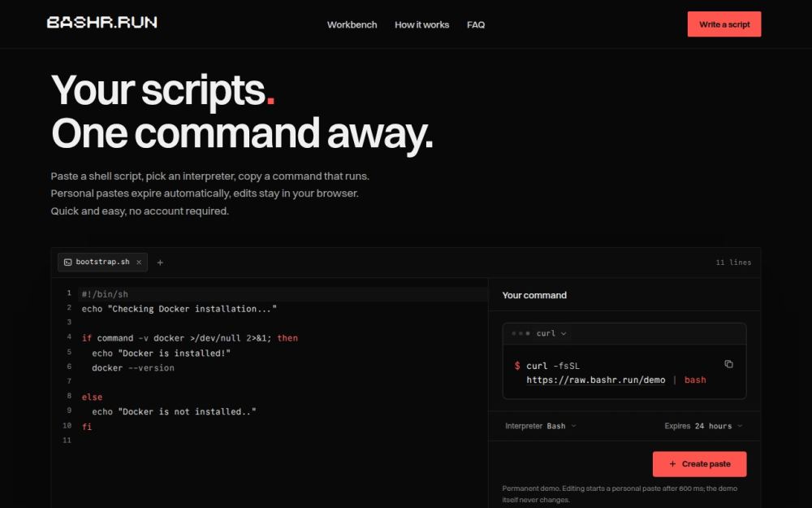
Task: Click the https://raw.bashr.run/demo URL
Action: point(595,380)
